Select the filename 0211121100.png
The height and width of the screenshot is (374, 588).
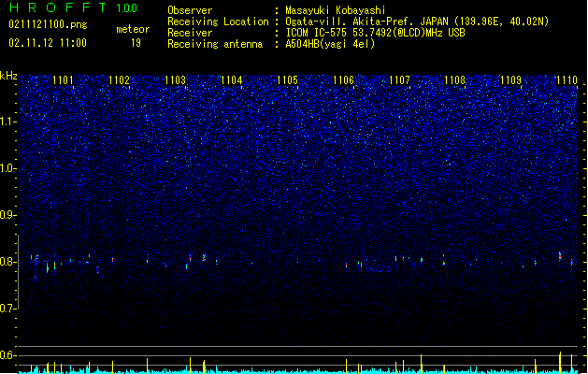(48, 24)
